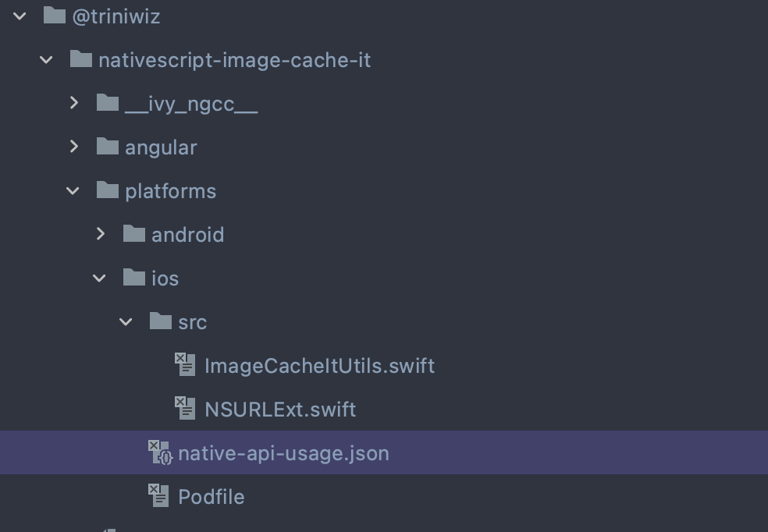Click the @triniwiz folder icon
Screen dimensions: 768x532
tap(55, 16)
